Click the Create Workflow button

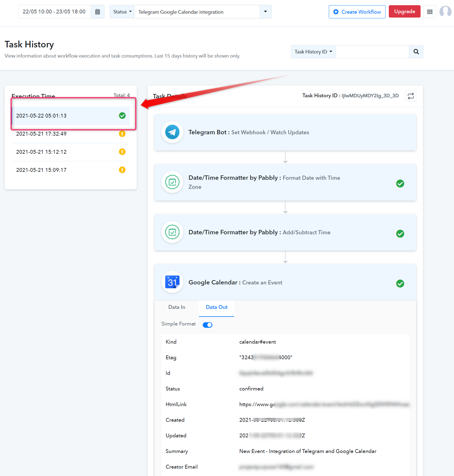click(x=357, y=12)
